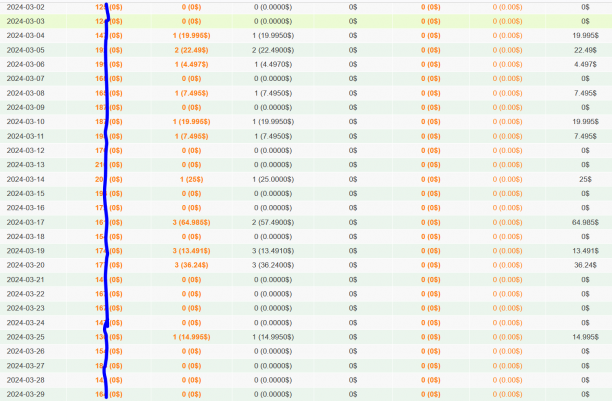Click the 2024-03-05 date cell
This screenshot has height=401, width=612.
point(25,50)
